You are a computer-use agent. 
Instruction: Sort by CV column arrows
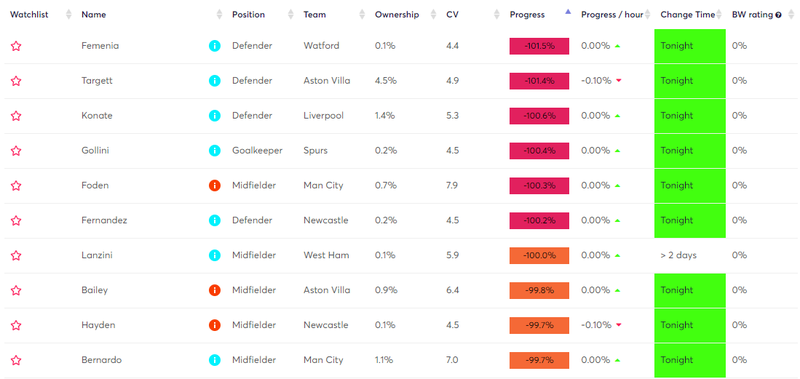497,14
